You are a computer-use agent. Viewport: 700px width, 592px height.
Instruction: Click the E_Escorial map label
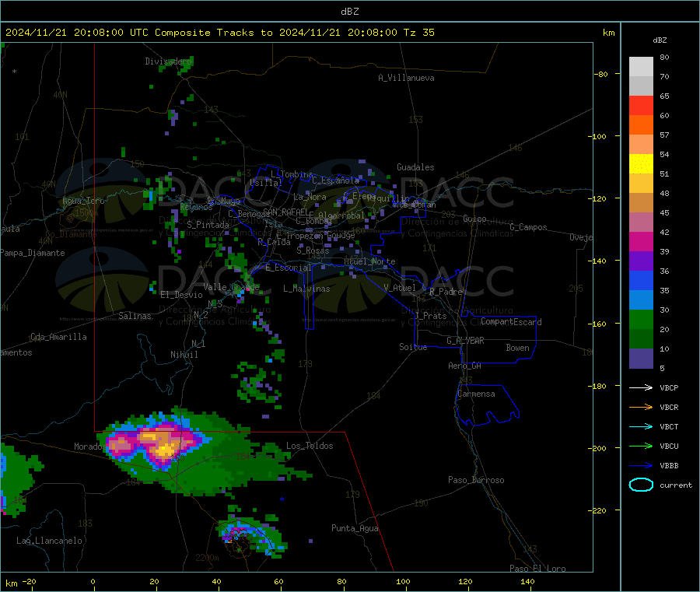tap(289, 268)
